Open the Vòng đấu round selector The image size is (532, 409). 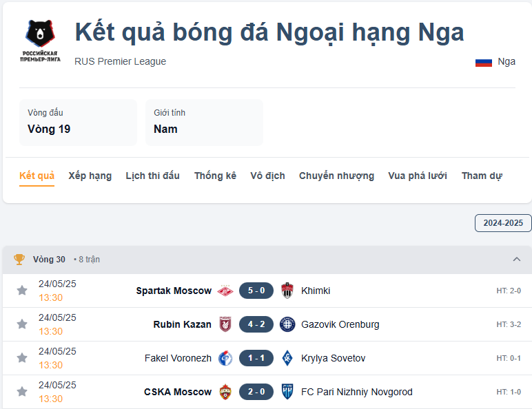[x=78, y=122]
